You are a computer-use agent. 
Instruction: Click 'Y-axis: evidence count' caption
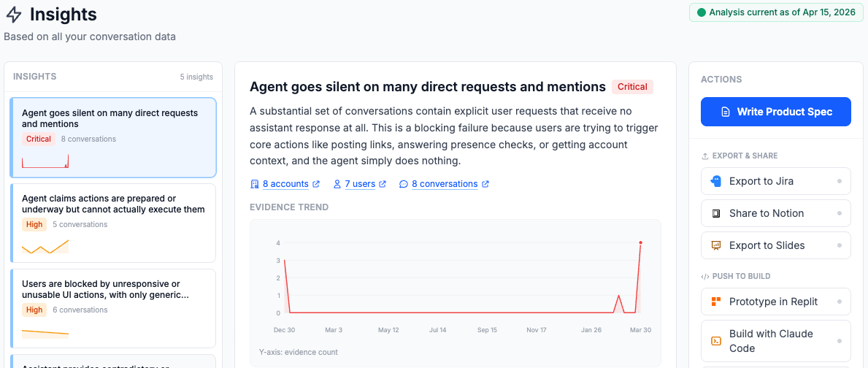point(299,352)
